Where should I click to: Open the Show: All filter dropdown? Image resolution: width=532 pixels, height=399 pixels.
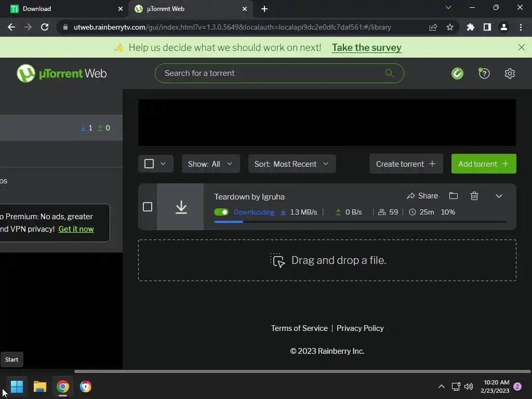point(211,164)
